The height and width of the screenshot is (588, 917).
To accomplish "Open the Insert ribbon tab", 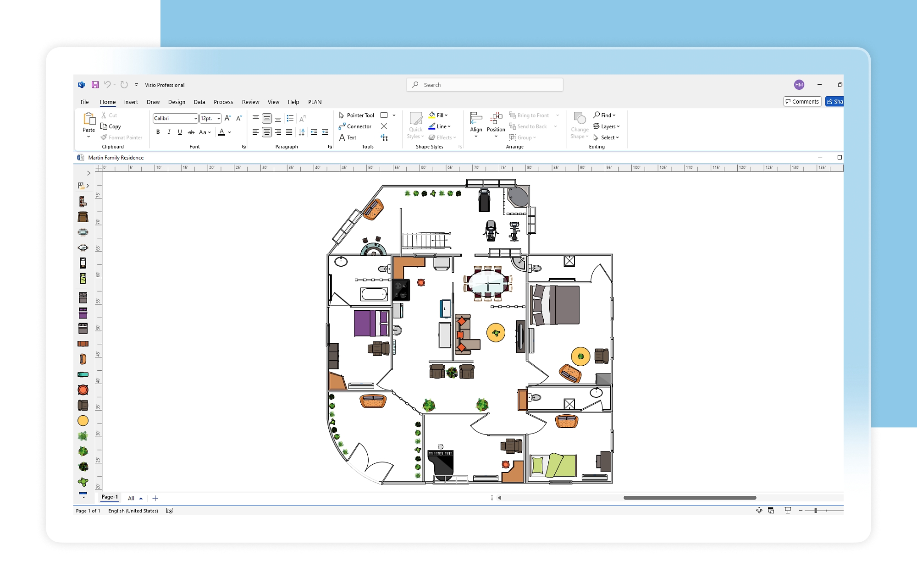I will pyautogui.click(x=131, y=102).
